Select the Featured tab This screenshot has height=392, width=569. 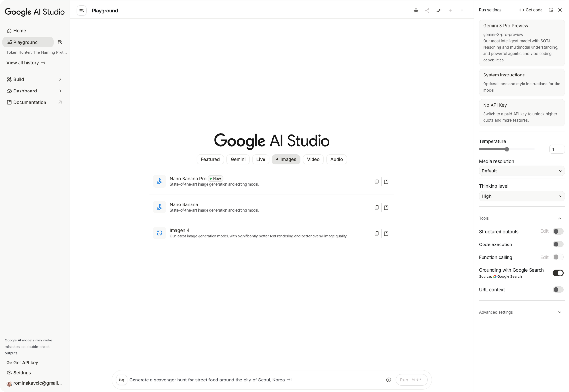coord(210,159)
